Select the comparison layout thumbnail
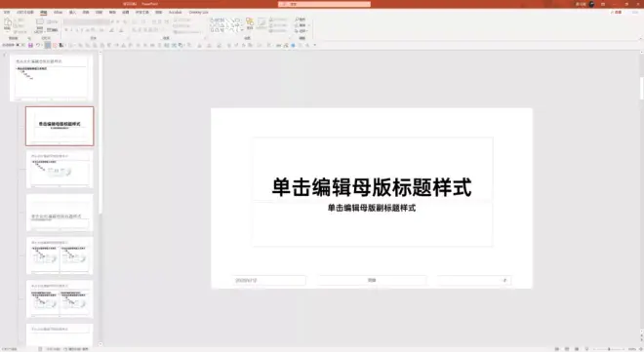 60,299
